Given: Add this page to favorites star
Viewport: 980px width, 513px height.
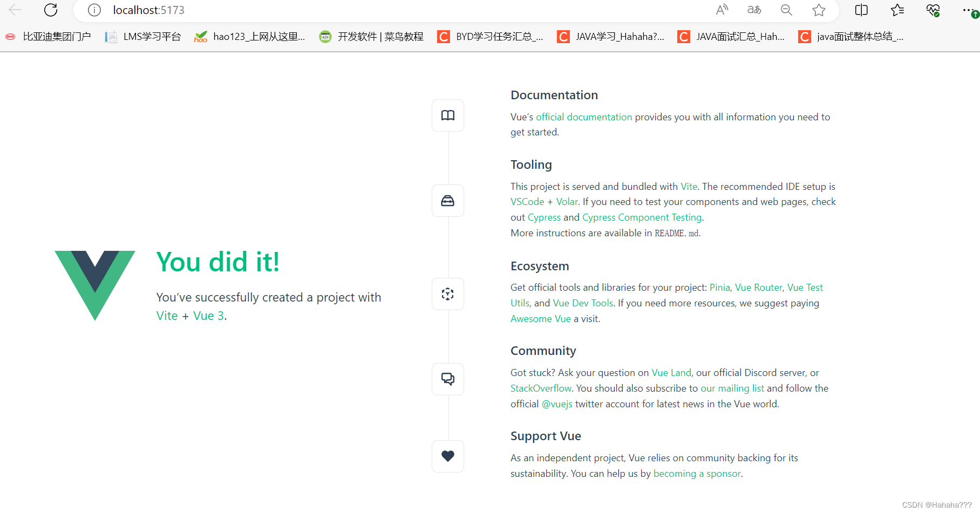Looking at the screenshot, I should [x=819, y=10].
